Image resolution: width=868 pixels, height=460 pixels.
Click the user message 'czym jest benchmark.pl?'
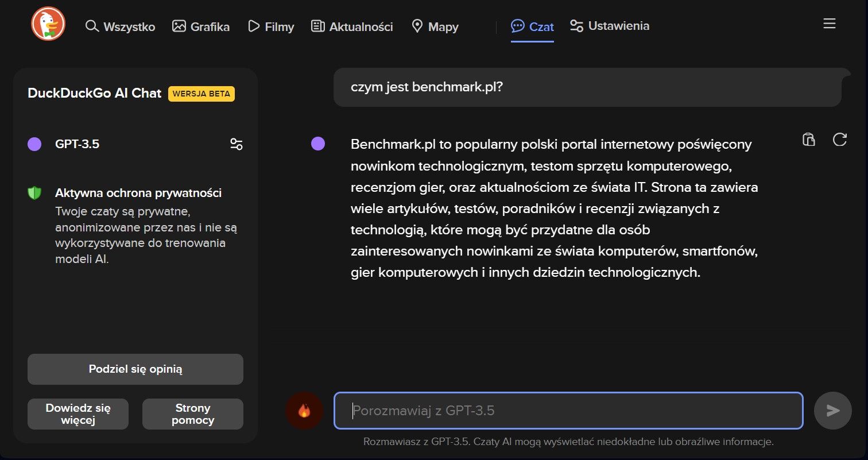tap(587, 87)
